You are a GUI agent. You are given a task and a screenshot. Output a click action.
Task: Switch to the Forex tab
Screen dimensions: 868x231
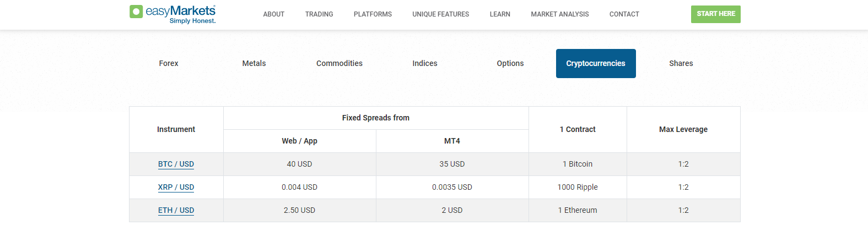(x=169, y=63)
